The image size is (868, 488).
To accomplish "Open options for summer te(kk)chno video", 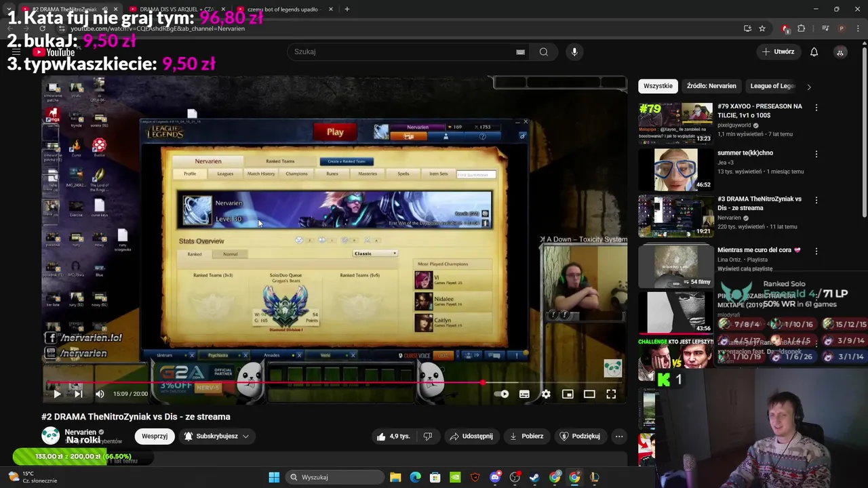I will pyautogui.click(x=816, y=154).
